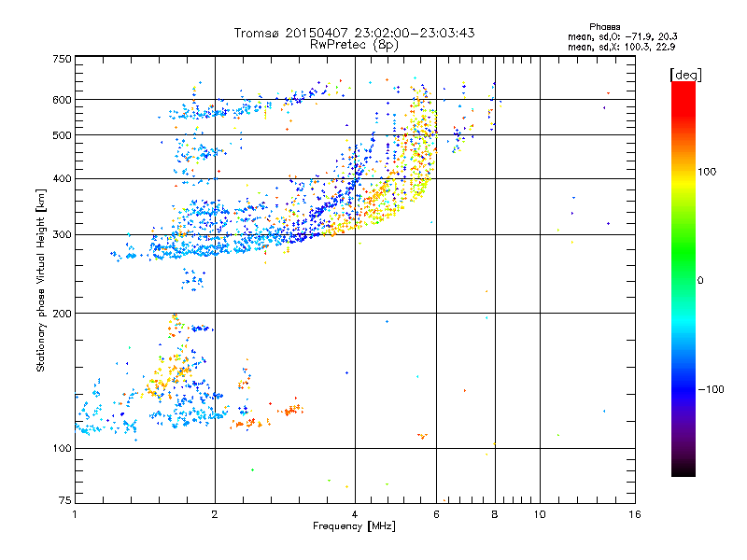The image size is (747, 560).
Task: Select the "mean, sd,X: 100.3, 22.9" line
Action: [621, 47]
